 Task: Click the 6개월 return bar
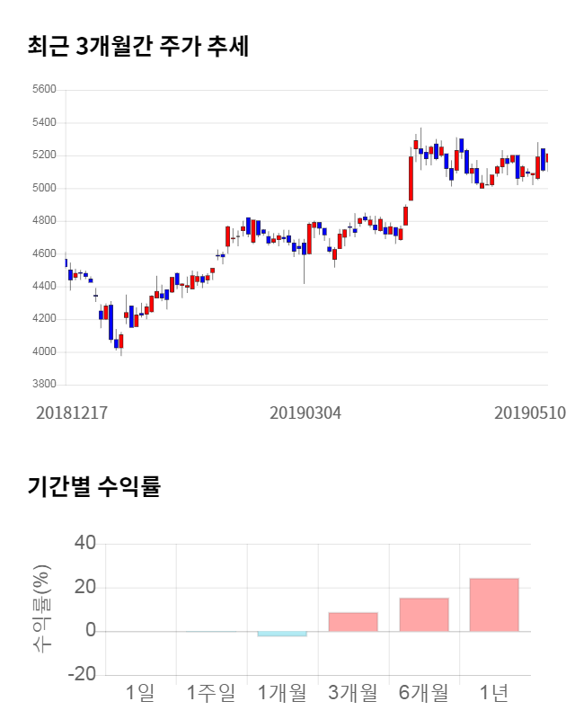pos(424,615)
